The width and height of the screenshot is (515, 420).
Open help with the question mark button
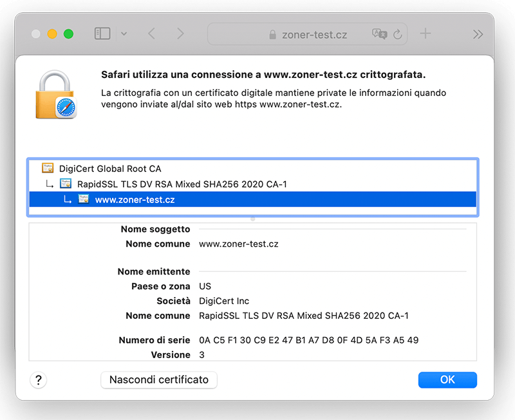click(x=39, y=380)
